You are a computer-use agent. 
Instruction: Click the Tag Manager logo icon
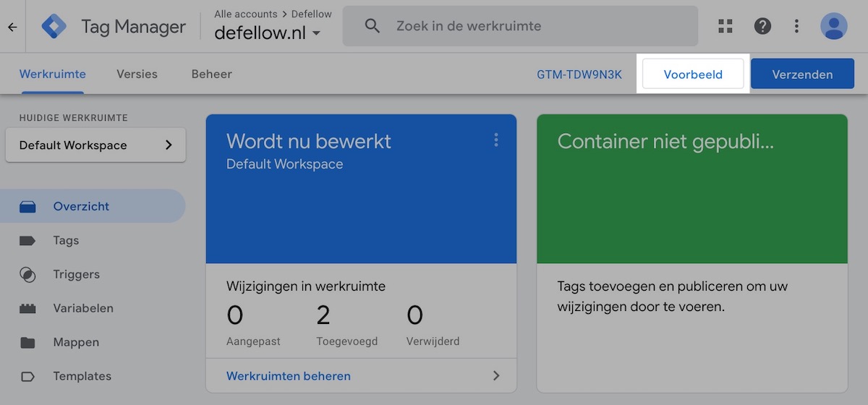click(x=54, y=26)
